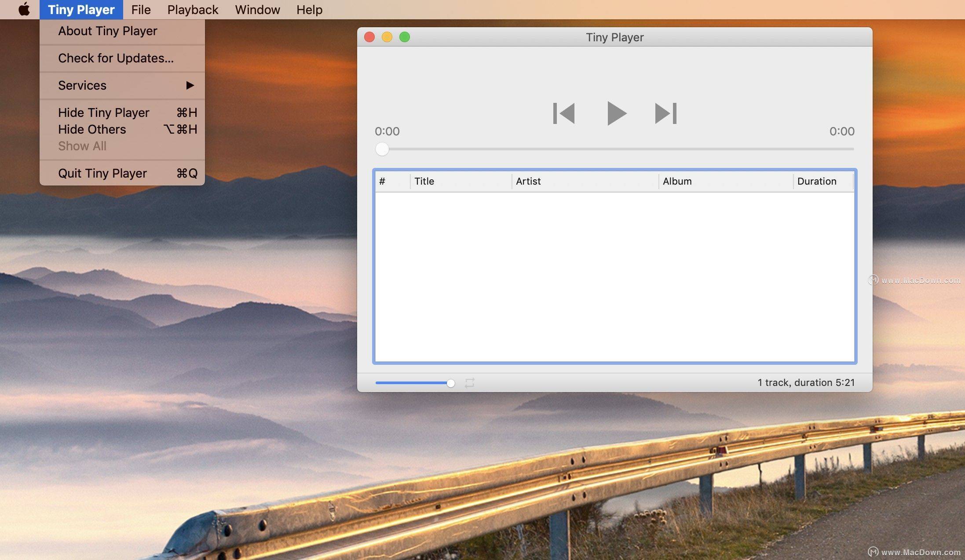965x560 pixels.
Task: Click the previous track icon
Action: pyautogui.click(x=563, y=113)
